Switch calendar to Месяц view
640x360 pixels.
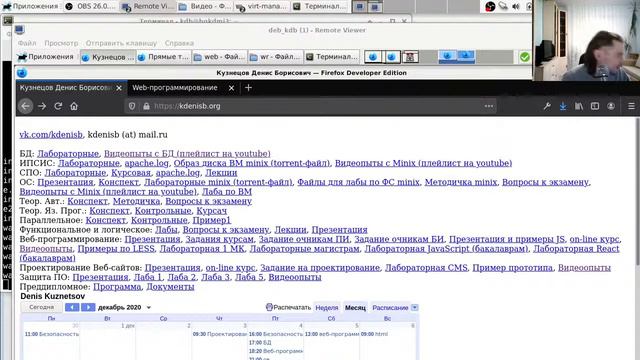coord(355,307)
